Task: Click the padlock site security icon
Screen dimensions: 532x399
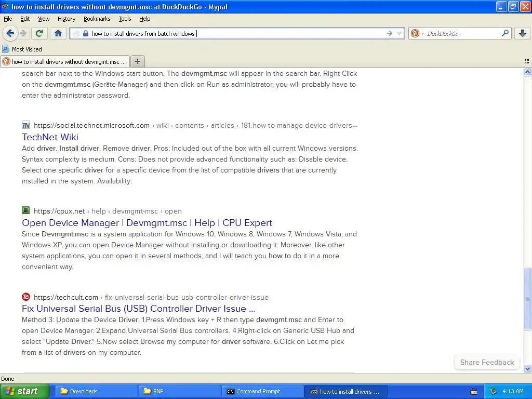Action: pos(86,33)
